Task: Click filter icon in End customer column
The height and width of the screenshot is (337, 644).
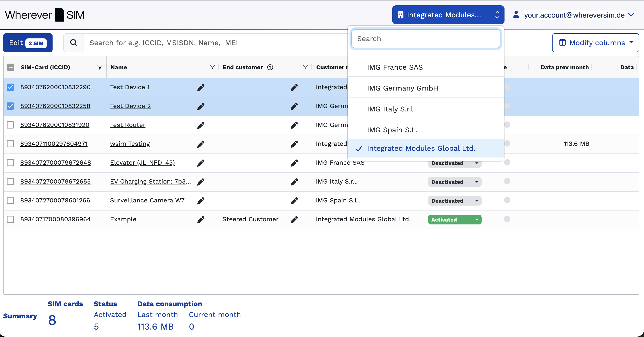Action: point(305,67)
